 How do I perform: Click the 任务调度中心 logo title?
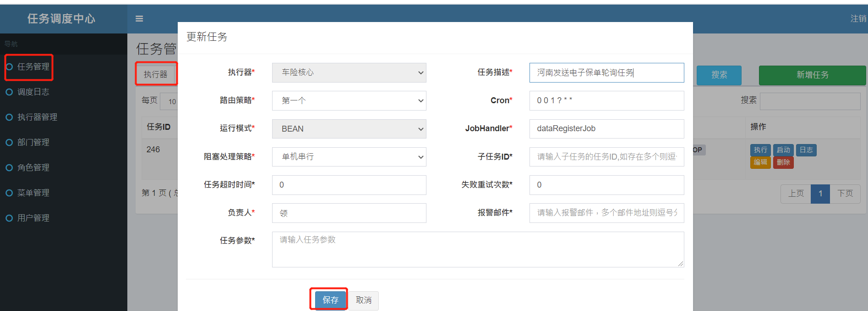point(61,19)
